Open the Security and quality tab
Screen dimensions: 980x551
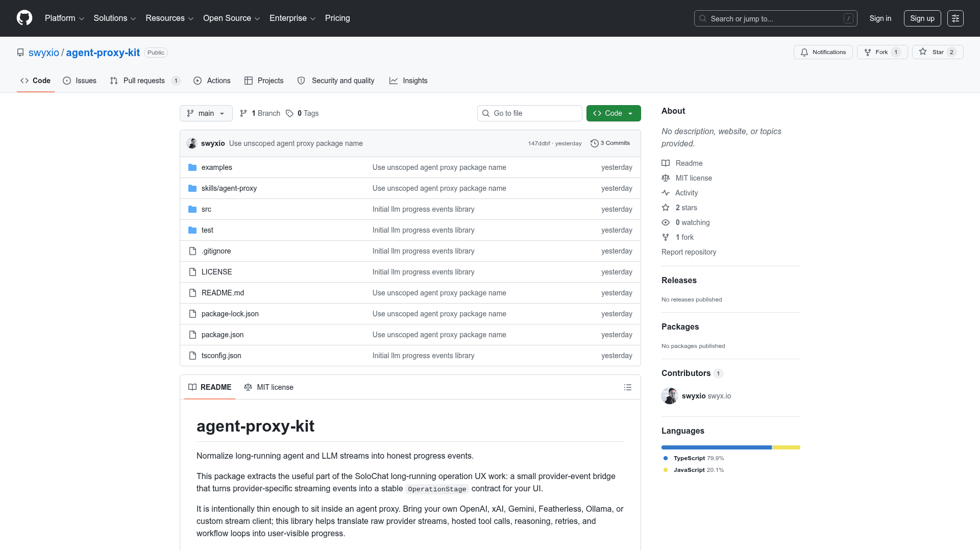coord(336,81)
